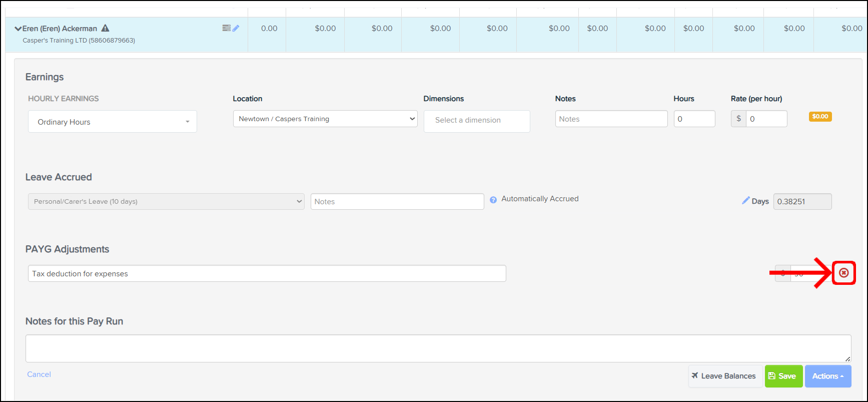868x402 pixels.
Task: Click the Automatically Accrued help icon
Action: (x=493, y=200)
